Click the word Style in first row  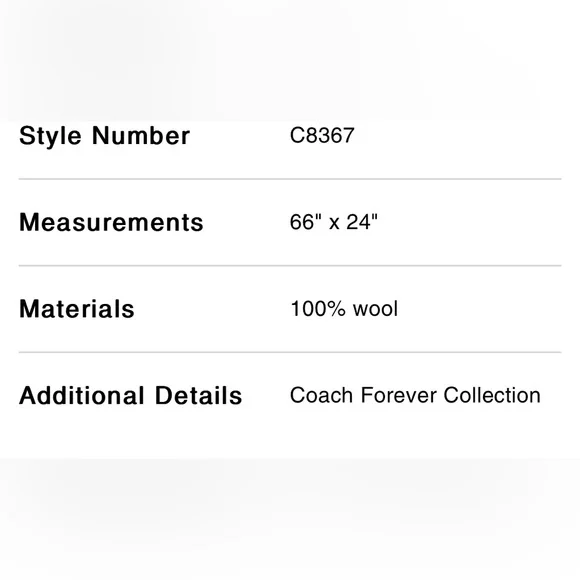pos(50,136)
